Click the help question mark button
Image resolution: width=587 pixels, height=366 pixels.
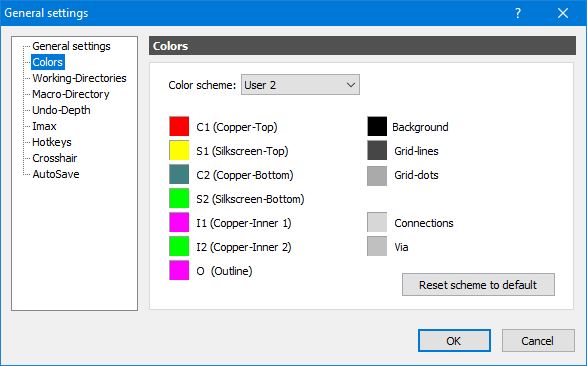coord(518,13)
